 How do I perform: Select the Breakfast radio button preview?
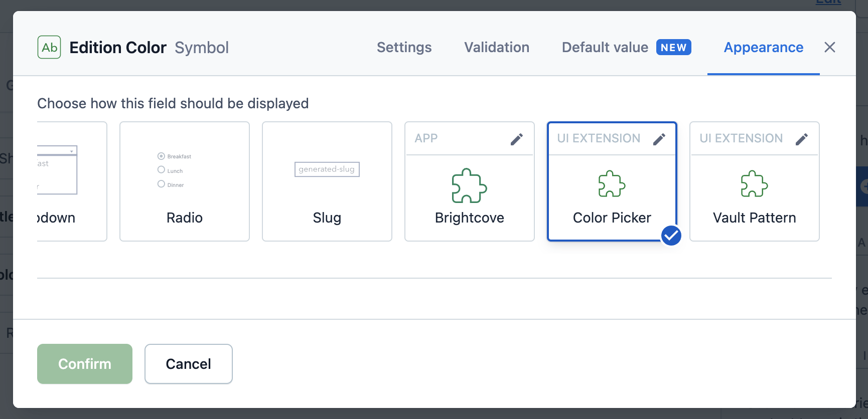[x=162, y=156]
